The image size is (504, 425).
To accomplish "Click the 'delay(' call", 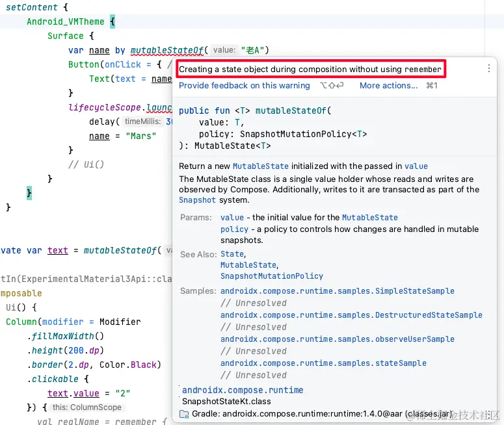I will [105, 122].
